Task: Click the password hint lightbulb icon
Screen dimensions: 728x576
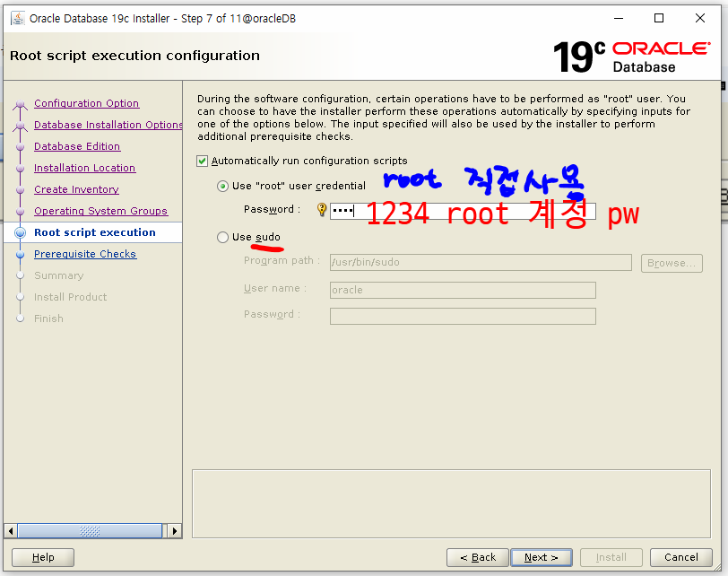Action: 321,210
